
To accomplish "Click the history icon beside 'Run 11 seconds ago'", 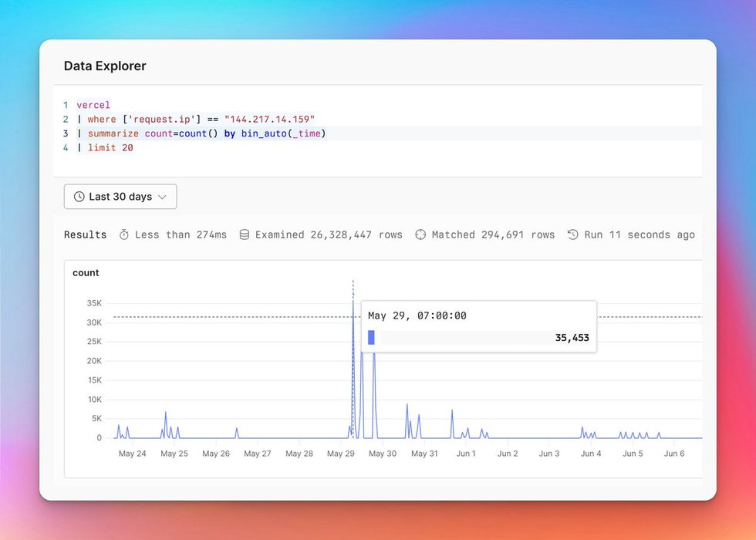I will 572,235.
